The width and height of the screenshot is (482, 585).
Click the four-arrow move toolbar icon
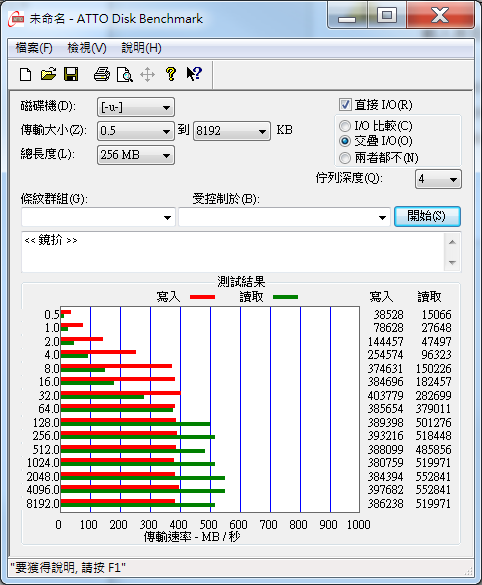[x=148, y=75]
